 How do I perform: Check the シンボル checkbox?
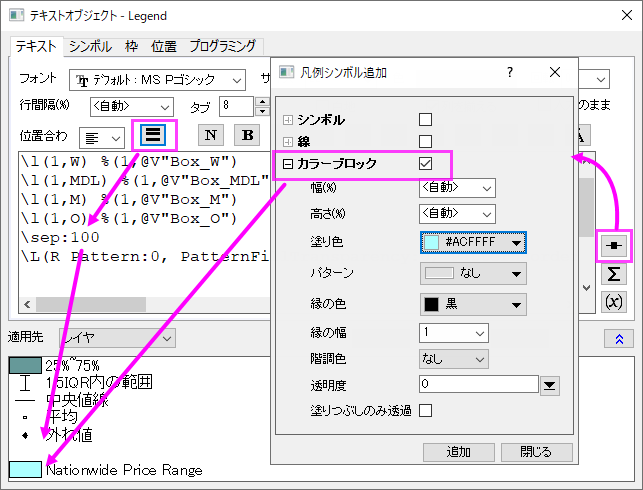click(x=425, y=120)
